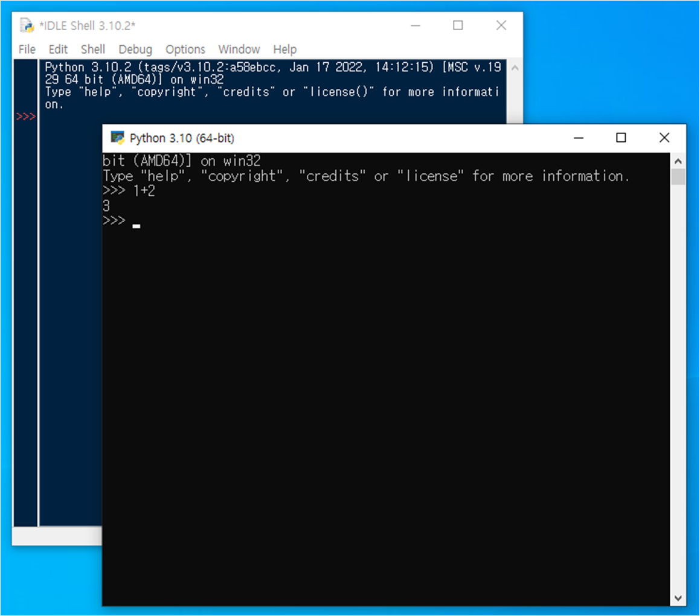Open the Shell menu in IDLE
Image resolution: width=700 pixels, height=616 pixels.
[x=93, y=49]
